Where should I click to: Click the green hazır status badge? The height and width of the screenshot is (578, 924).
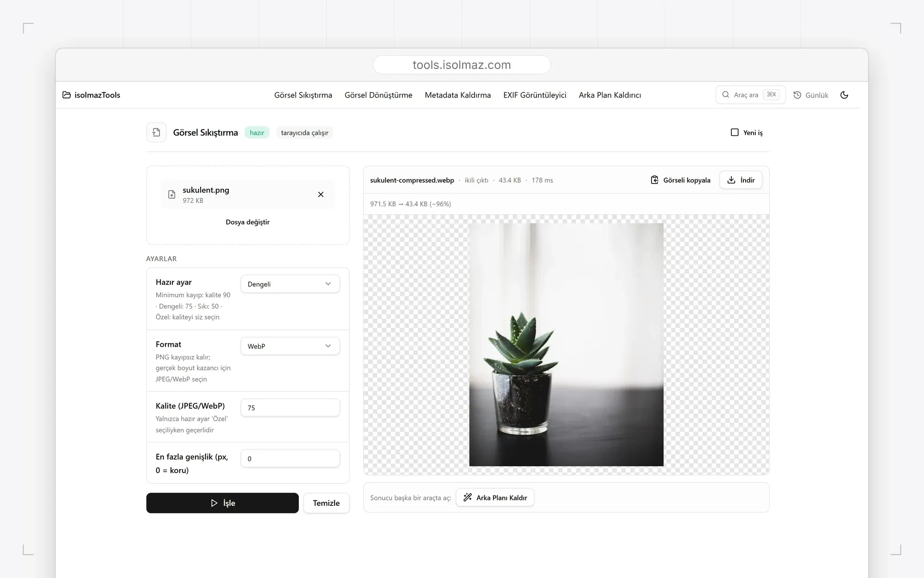click(257, 133)
